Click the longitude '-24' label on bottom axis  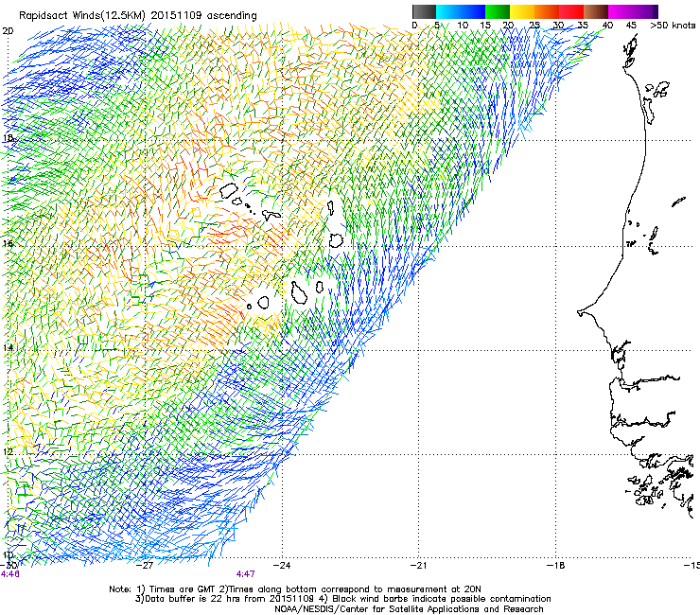[x=282, y=565]
